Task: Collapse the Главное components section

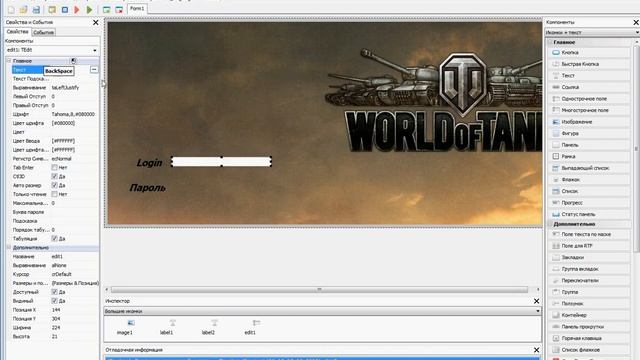Action: [550, 42]
